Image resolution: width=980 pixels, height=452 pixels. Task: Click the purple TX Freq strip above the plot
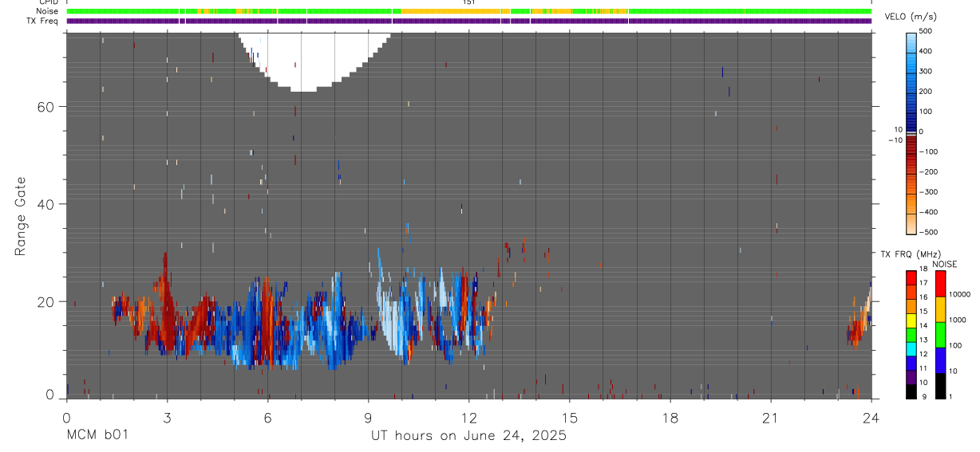click(468, 21)
